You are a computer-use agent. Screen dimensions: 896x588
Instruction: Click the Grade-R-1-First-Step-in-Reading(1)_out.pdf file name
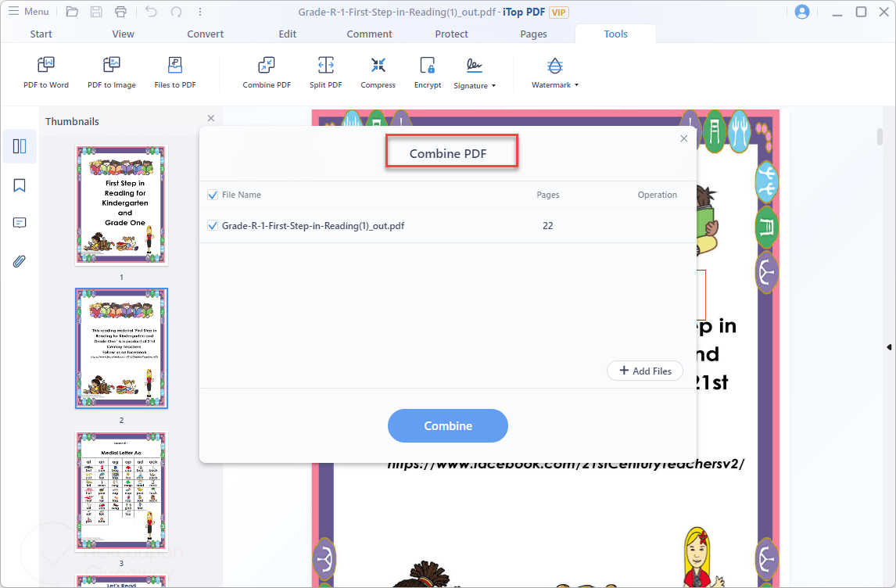point(313,226)
